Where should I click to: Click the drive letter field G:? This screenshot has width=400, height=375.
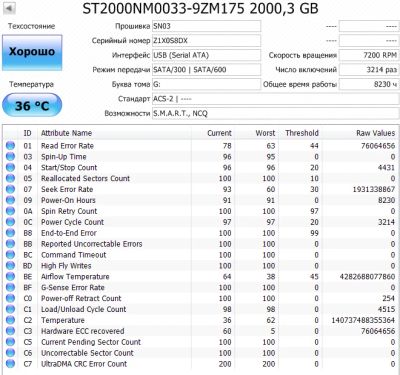(x=206, y=84)
